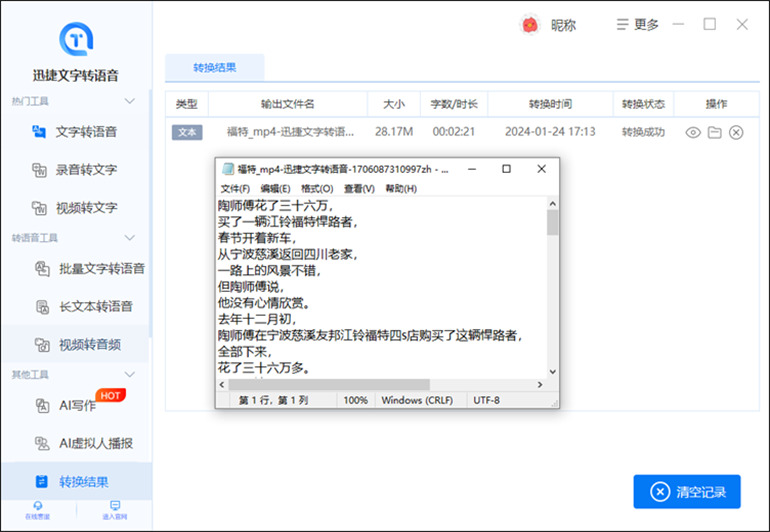
Task: Click the 昵称 username label
Action: click(x=563, y=25)
